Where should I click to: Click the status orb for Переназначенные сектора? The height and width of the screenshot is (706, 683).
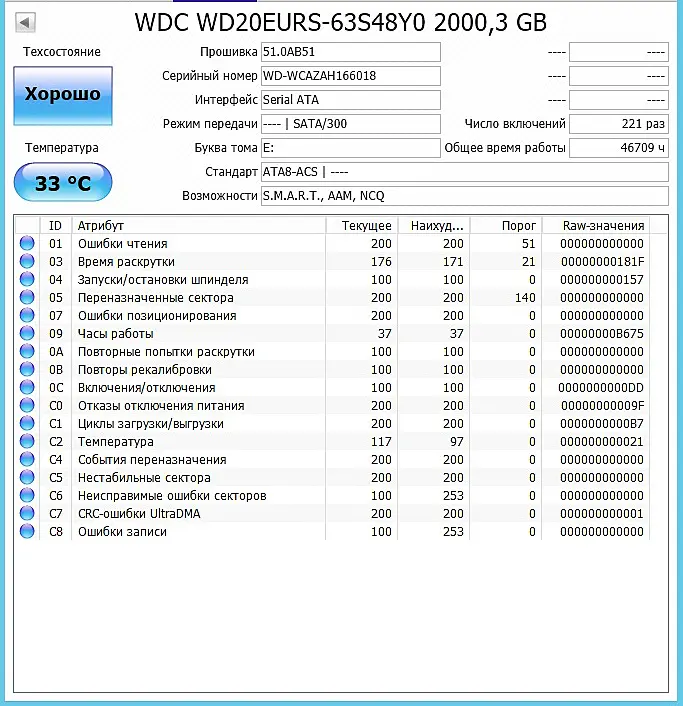tap(27, 297)
